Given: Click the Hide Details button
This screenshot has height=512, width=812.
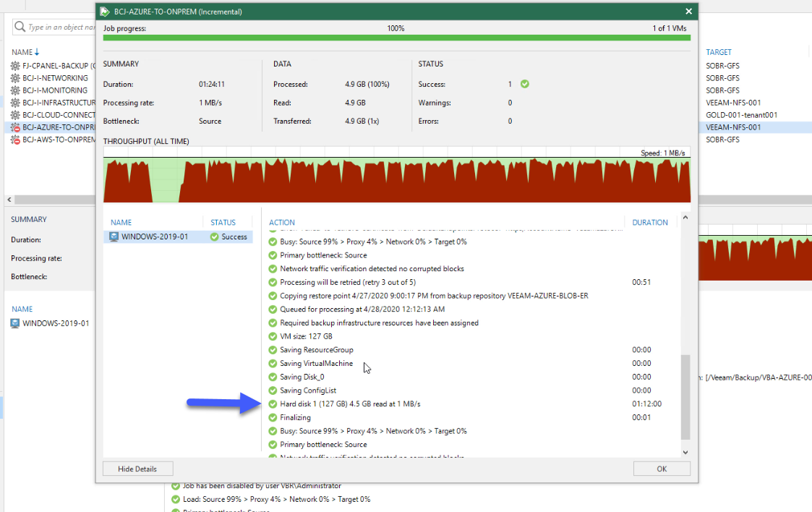Looking at the screenshot, I should coord(138,469).
